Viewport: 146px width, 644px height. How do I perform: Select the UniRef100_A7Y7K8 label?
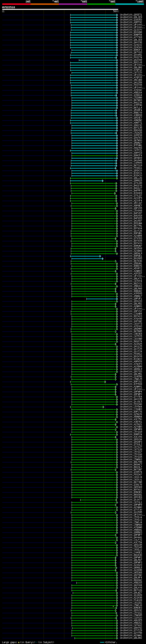131,37
